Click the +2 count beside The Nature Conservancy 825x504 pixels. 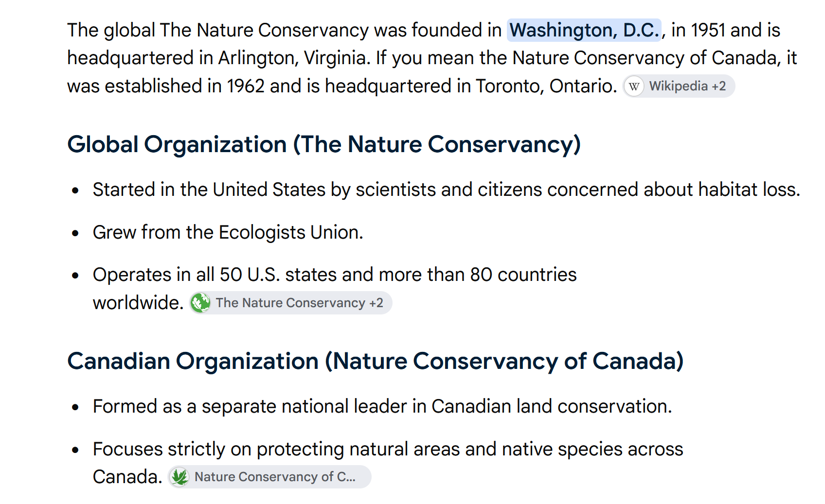376,303
